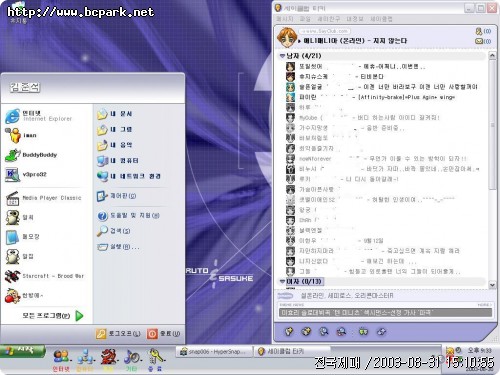The image size is (500, 375).
Task: Open Media Player Classic
Action: [44, 198]
